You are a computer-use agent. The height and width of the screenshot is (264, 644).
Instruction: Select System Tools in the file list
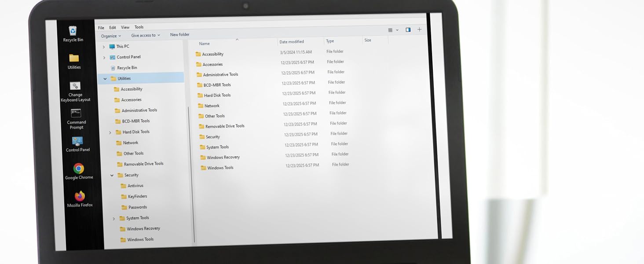coord(218,147)
